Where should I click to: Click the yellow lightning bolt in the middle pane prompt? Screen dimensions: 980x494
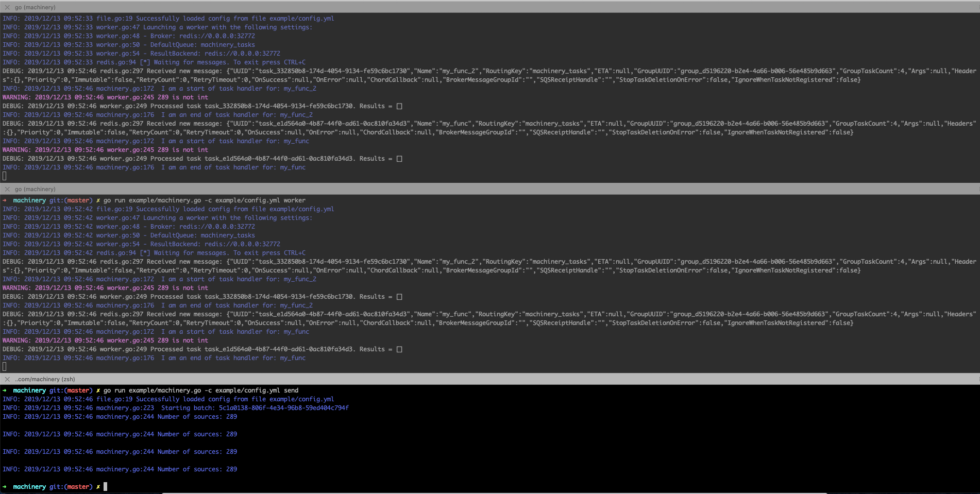[97, 200]
